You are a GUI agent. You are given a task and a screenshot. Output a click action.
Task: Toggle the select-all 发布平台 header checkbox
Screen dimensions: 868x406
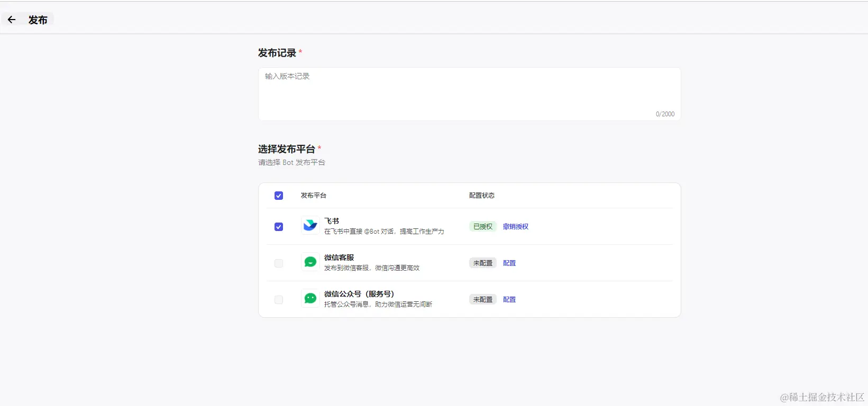(x=279, y=196)
